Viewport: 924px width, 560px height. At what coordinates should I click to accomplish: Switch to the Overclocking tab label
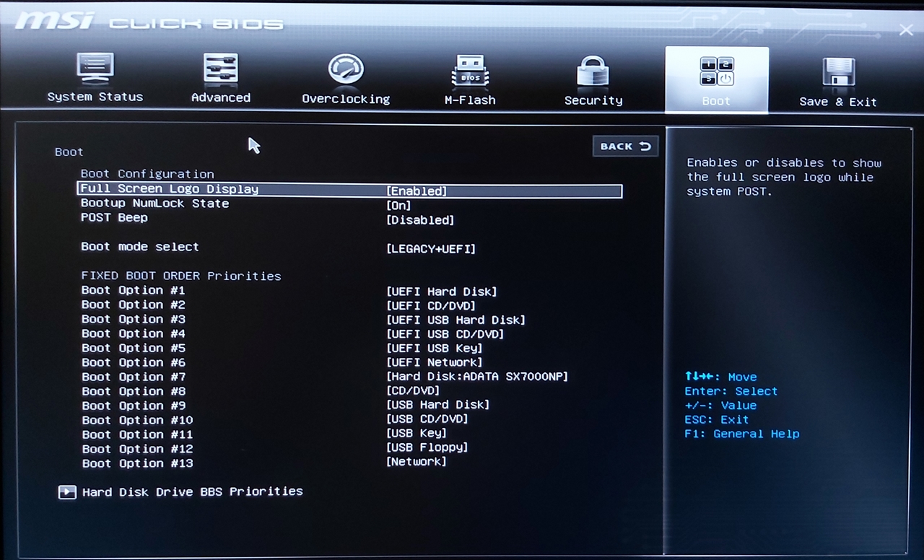coord(346,100)
